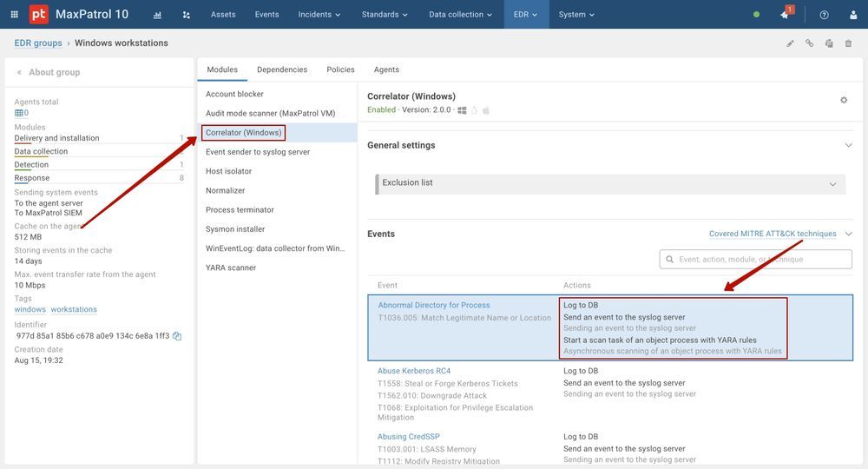
Task: Click the search magnifier icon in events
Action: tap(669, 259)
